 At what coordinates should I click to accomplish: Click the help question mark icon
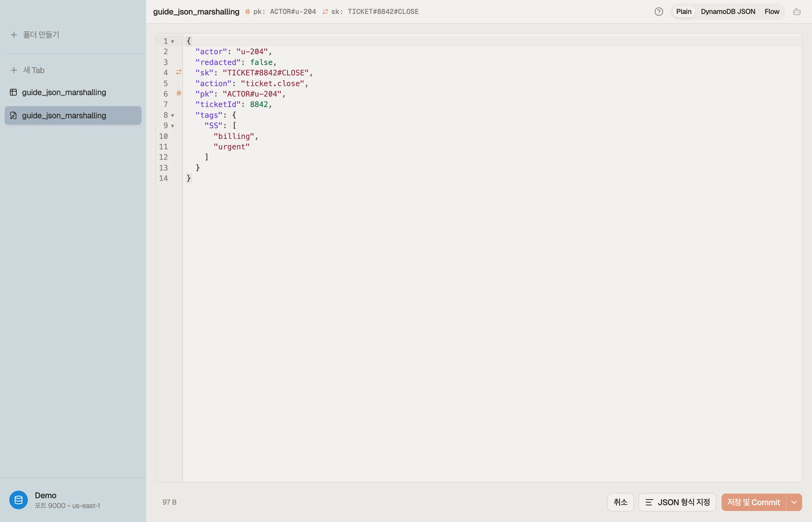[x=659, y=12]
